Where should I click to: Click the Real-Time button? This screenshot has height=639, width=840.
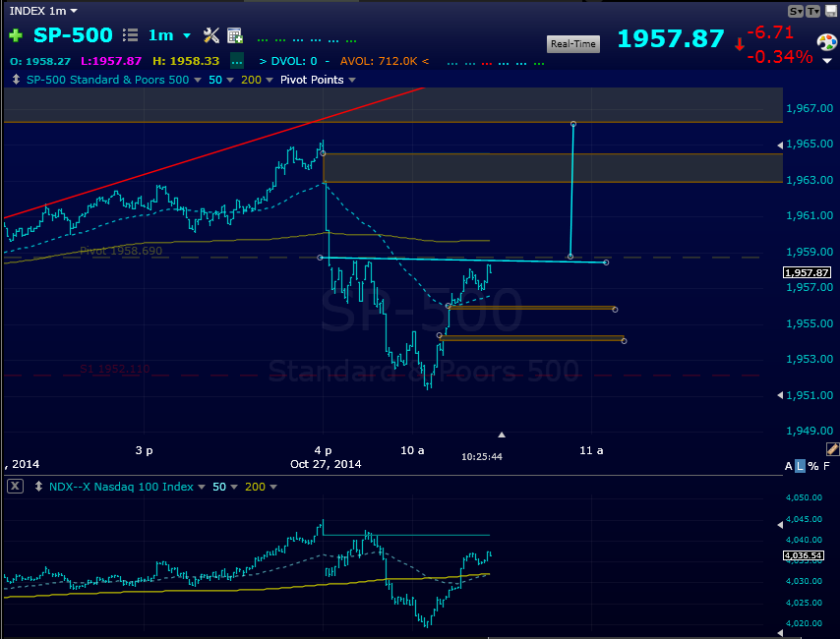(573, 44)
